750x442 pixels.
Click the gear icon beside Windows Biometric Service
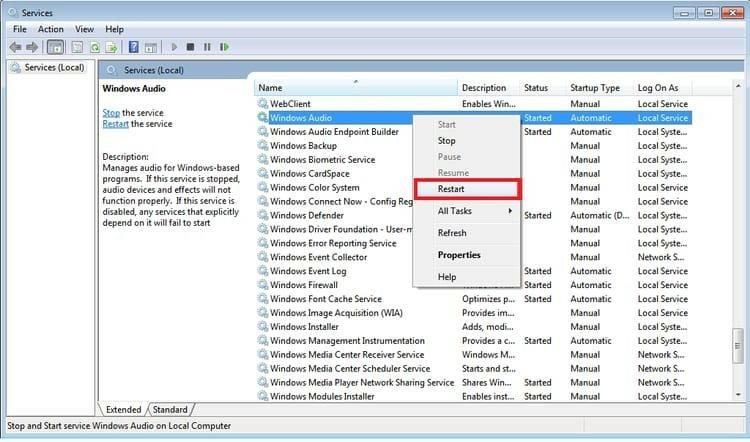[263, 159]
